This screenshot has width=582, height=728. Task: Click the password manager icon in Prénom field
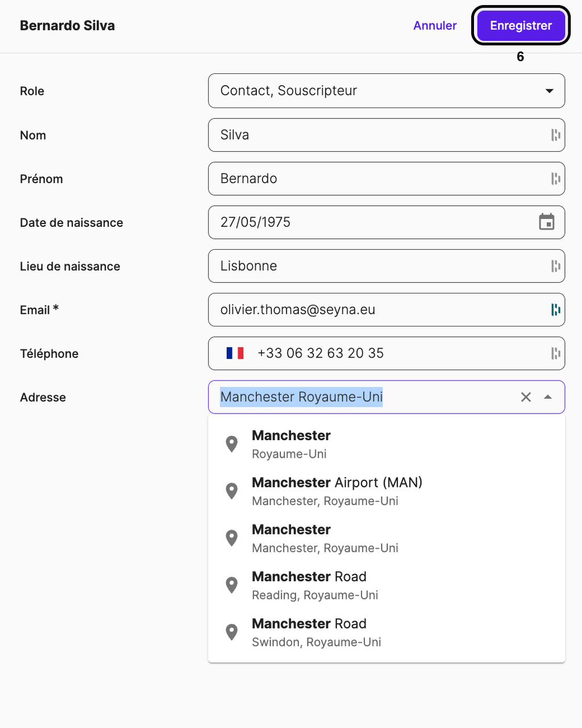tap(555, 179)
